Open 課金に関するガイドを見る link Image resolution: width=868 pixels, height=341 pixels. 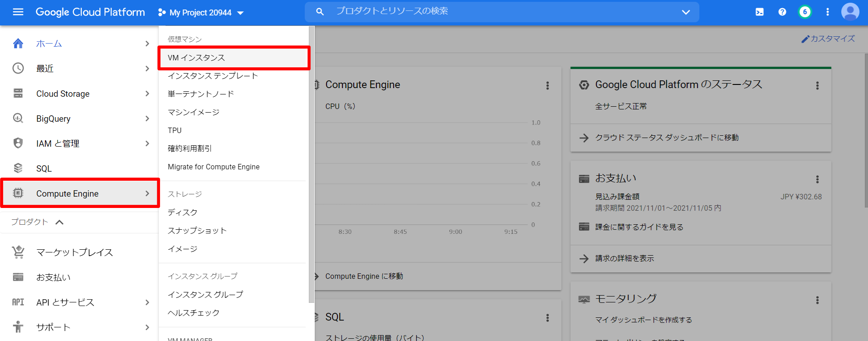(x=639, y=227)
